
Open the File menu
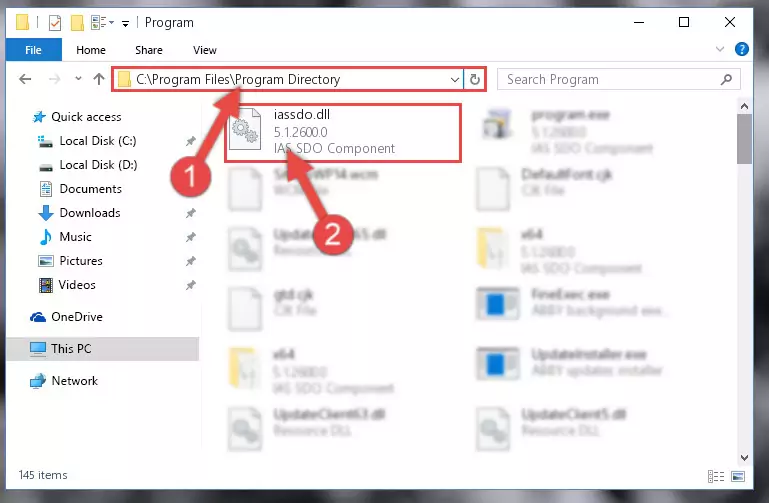pyautogui.click(x=33, y=50)
